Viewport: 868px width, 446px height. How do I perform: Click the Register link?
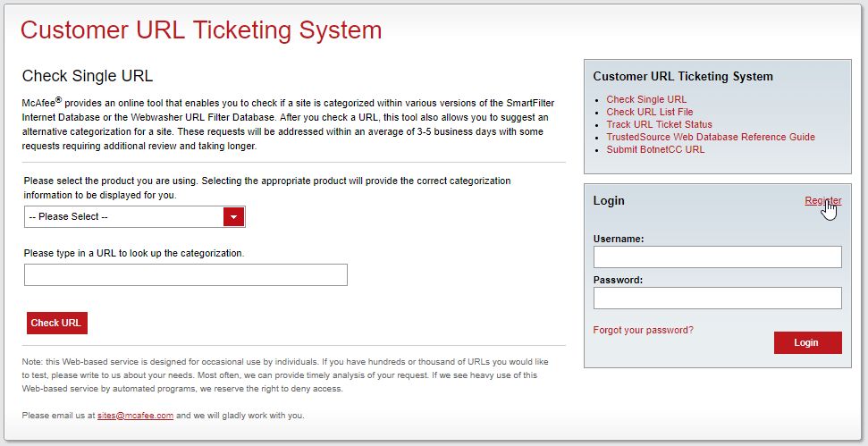(x=822, y=201)
